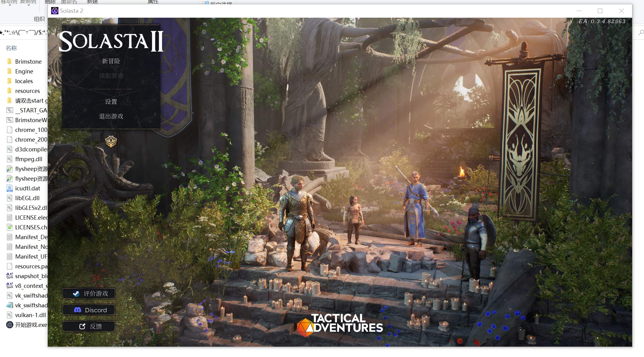Select ffmpeg.dll file
Viewport: 644px width, 357px height.
28,159
